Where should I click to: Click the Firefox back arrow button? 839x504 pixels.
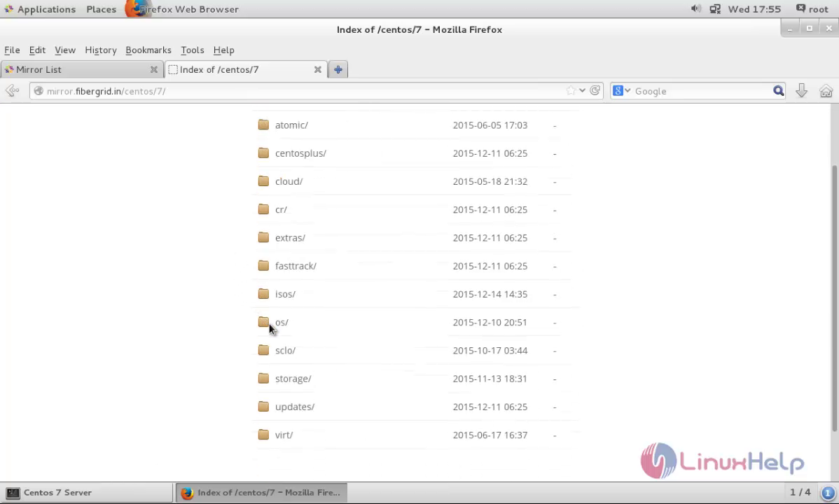12,91
